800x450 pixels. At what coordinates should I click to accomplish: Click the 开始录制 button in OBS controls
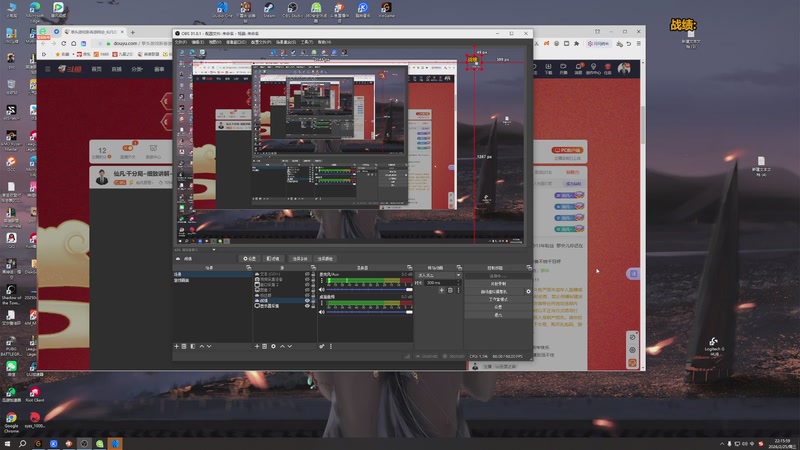pyautogui.click(x=498, y=284)
